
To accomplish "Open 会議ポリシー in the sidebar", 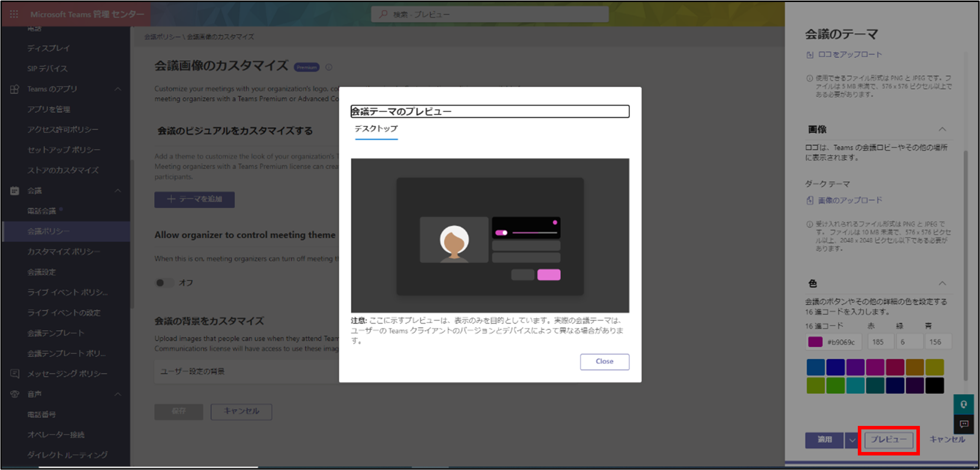I will [x=49, y=231].
